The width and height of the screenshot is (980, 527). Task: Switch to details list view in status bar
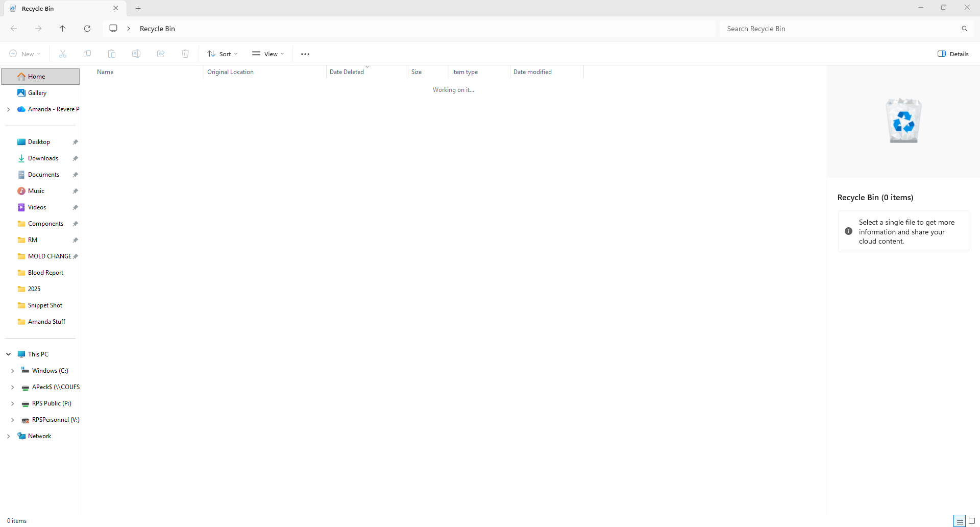960,521
